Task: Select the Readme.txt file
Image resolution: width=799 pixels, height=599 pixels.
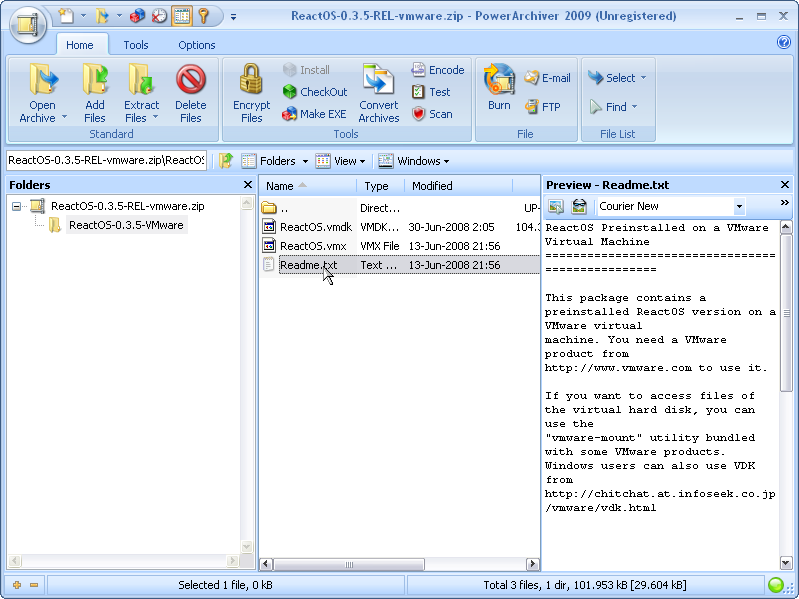Action: pos(400,265)
